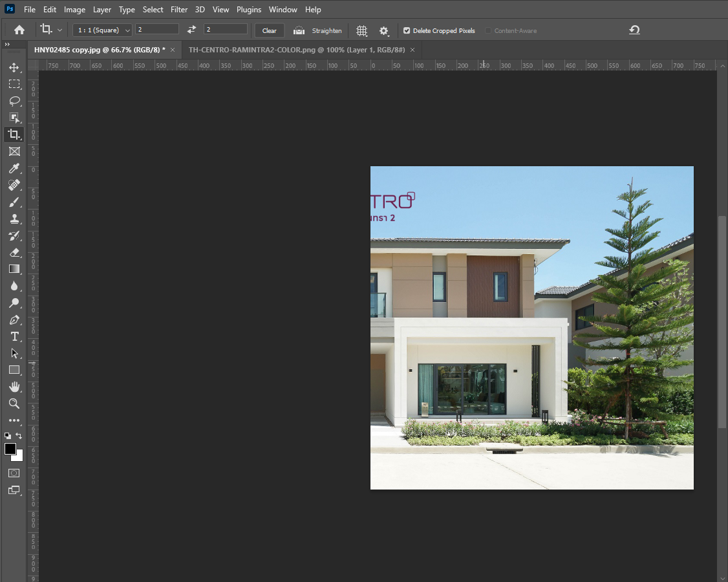Viewport: 728px width, 582px height.
Task: Select the Gradient tool
Action: click(x=14, y=269)
